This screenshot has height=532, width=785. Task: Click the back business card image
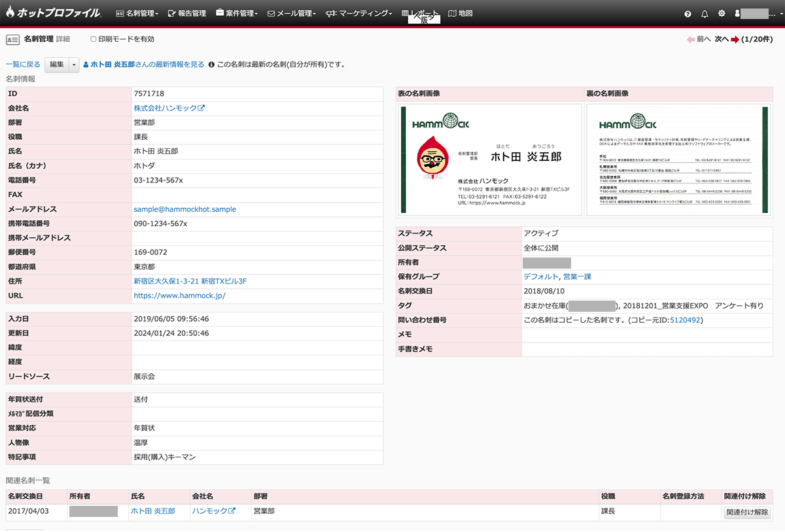678,160
